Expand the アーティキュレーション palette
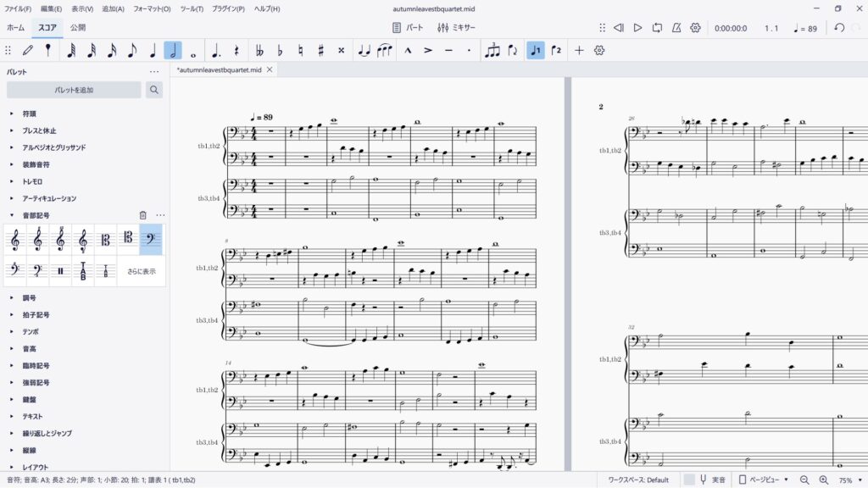 [49, 198]
